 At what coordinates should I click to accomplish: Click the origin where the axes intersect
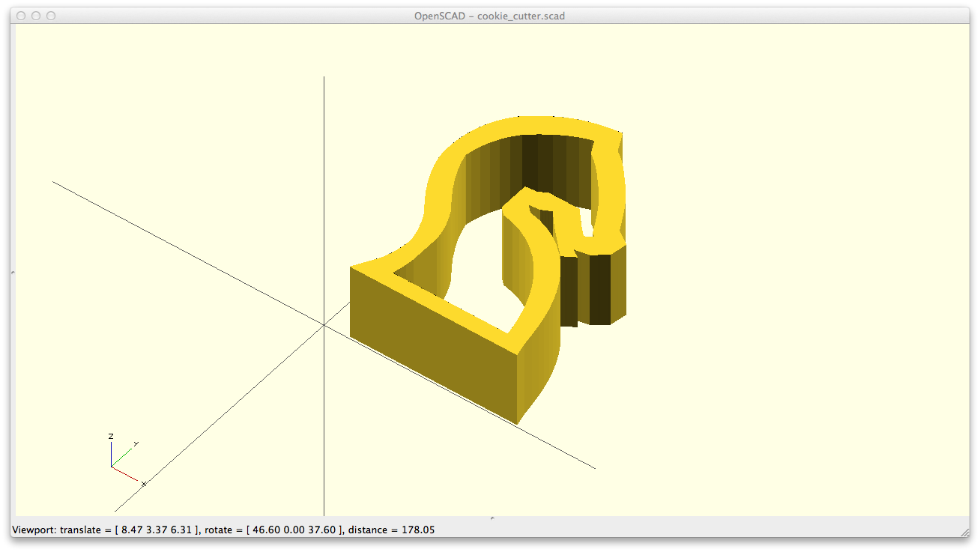pos(324,324)
